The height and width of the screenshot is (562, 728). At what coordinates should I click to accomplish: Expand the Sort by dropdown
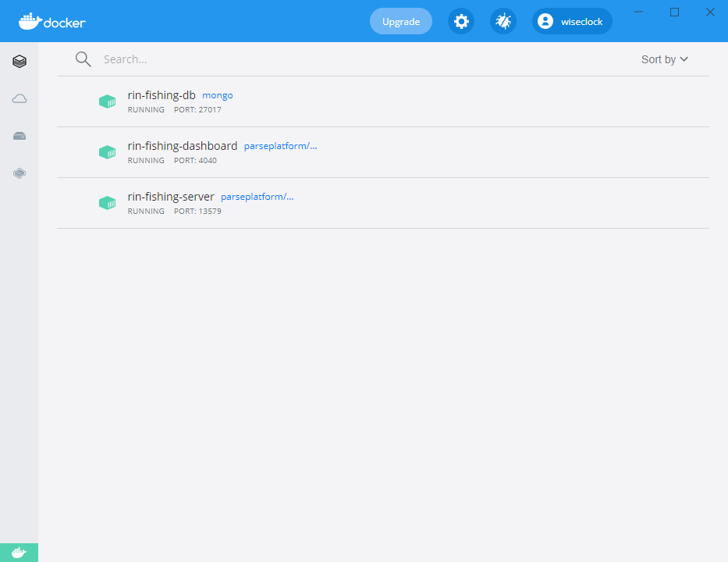click(664, 59)
